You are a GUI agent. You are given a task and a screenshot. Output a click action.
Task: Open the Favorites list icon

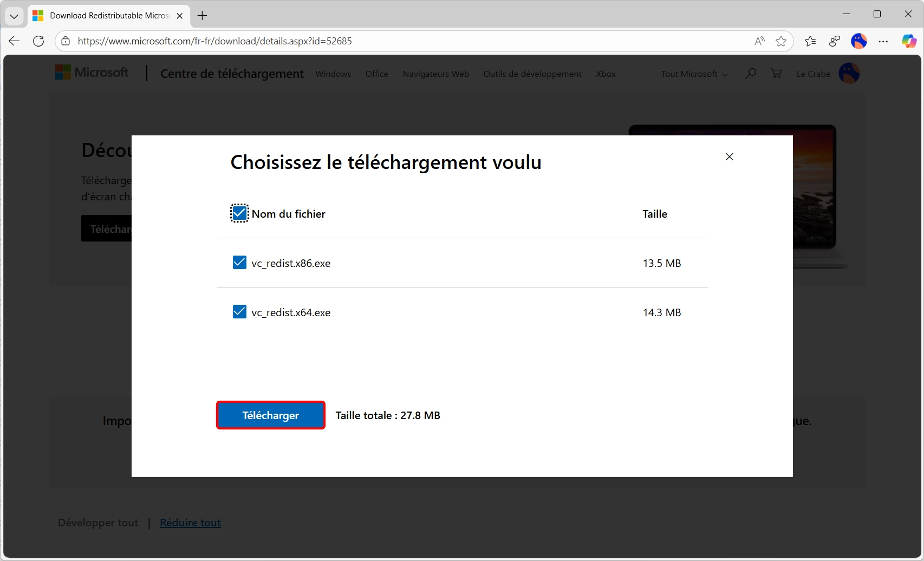point(810,41)
